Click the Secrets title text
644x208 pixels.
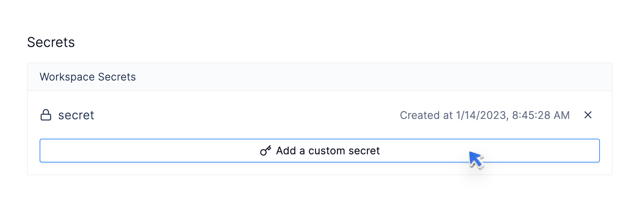pos(51,42)
